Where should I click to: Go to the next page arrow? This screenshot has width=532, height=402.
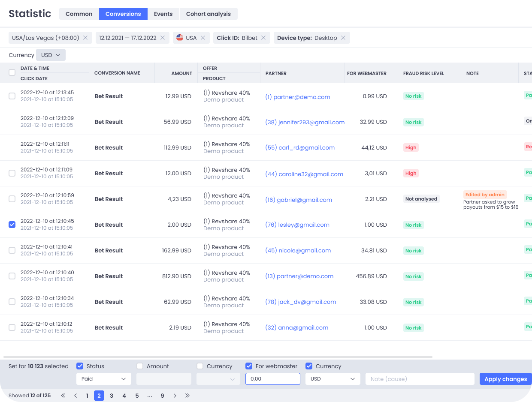[175, 396]
